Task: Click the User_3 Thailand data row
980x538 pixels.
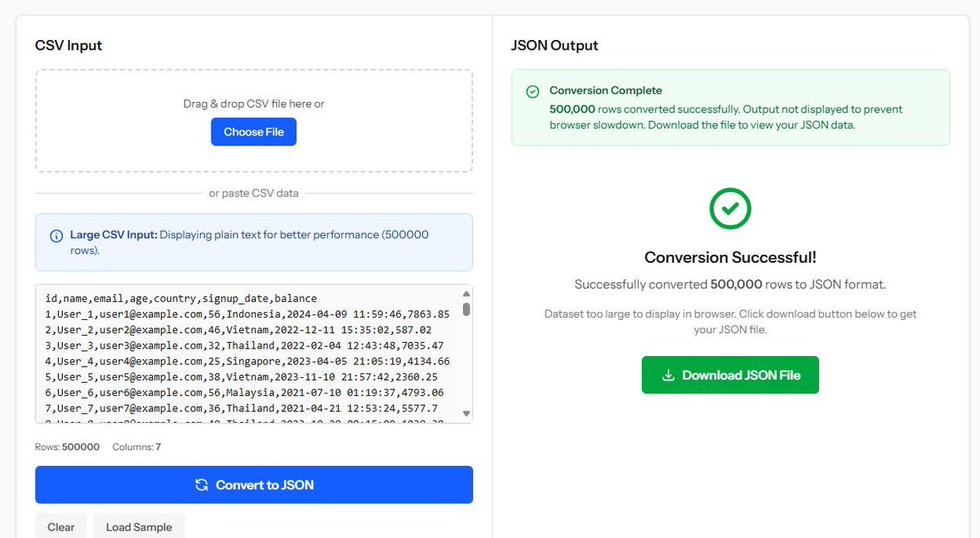Action: (245, 345)
